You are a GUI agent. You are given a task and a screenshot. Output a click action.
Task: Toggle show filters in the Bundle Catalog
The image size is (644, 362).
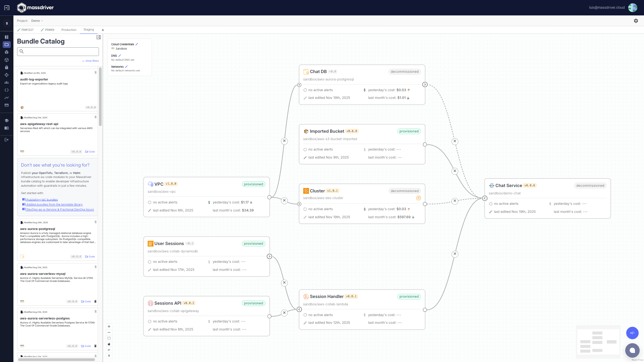[x=90, y=61]
